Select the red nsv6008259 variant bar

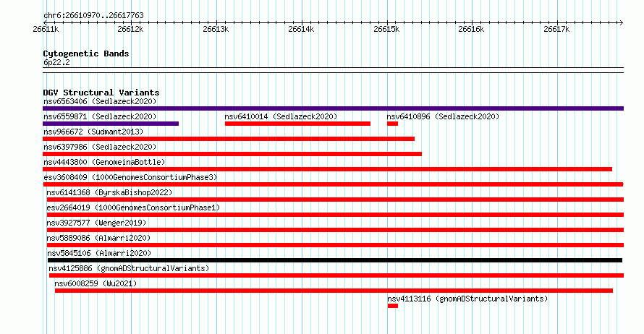334,291
